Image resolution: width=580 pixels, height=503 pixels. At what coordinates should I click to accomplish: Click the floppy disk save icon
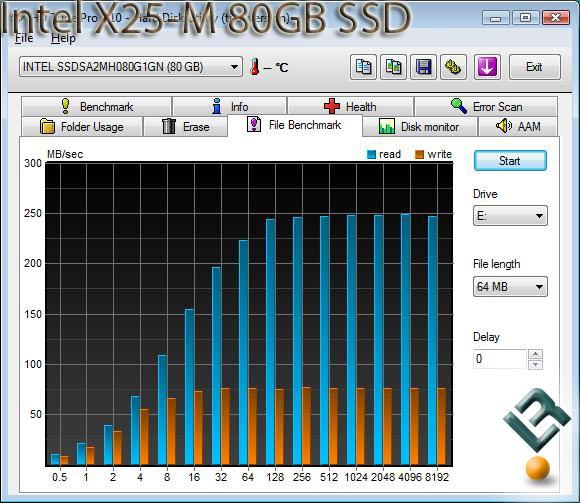[424, 67]
